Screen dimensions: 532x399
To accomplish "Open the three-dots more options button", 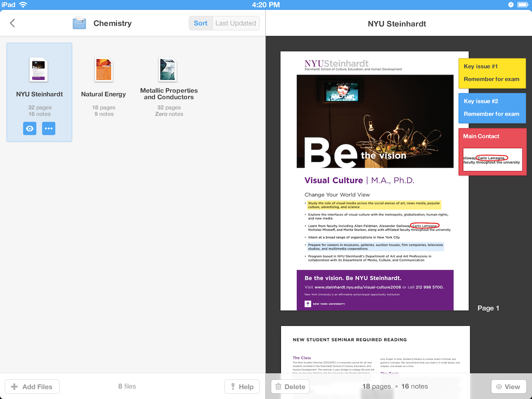I will pyautogui.click(x=49, y=128).
